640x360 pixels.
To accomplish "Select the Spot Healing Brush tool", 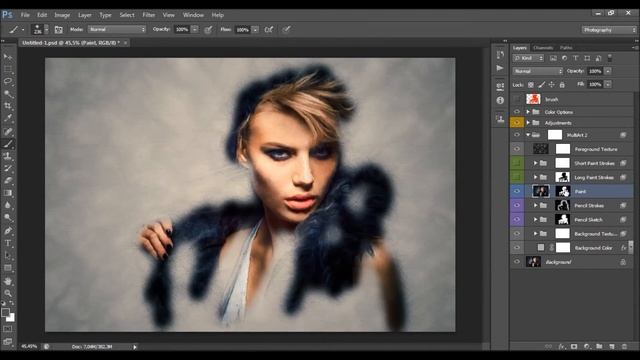I will coord(8,131).
